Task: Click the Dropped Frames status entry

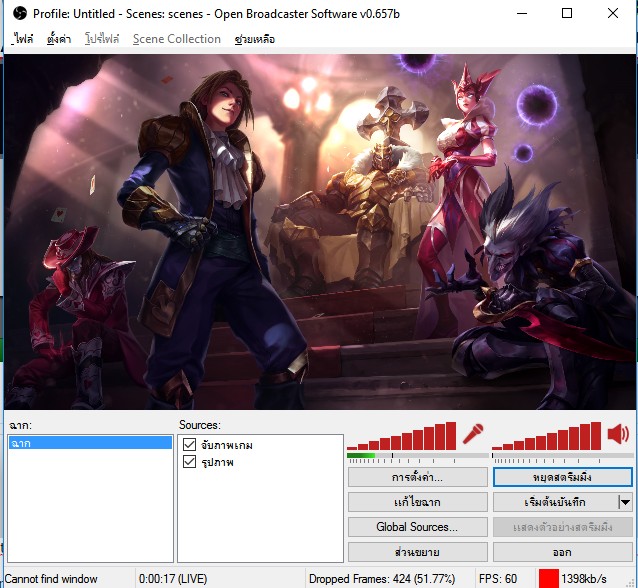Action: tap(382, 578)
